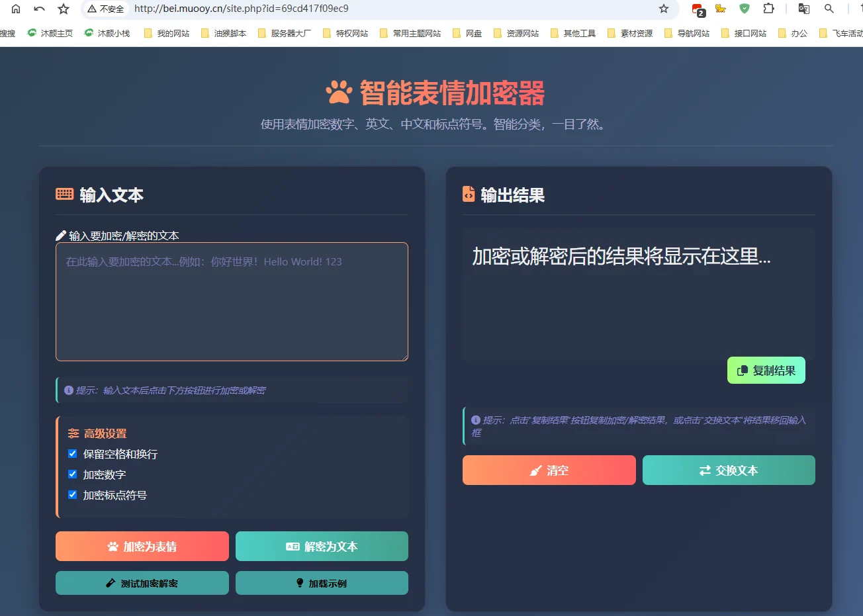This screenshot has width=863, height=616.
Task: Expand the 常用主题网站 bookmark folder
Action: [410, 33]
